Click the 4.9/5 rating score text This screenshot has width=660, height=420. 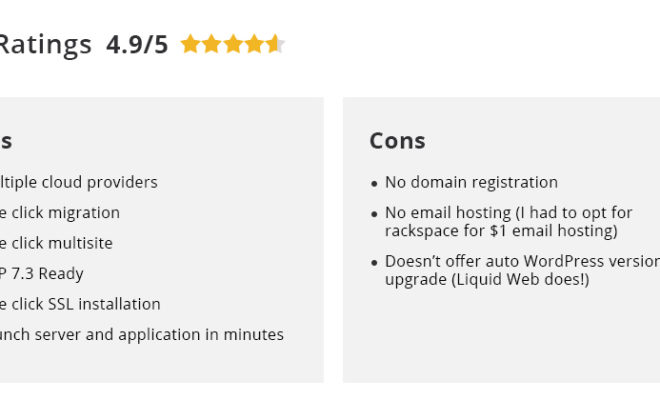click(137, 45)
